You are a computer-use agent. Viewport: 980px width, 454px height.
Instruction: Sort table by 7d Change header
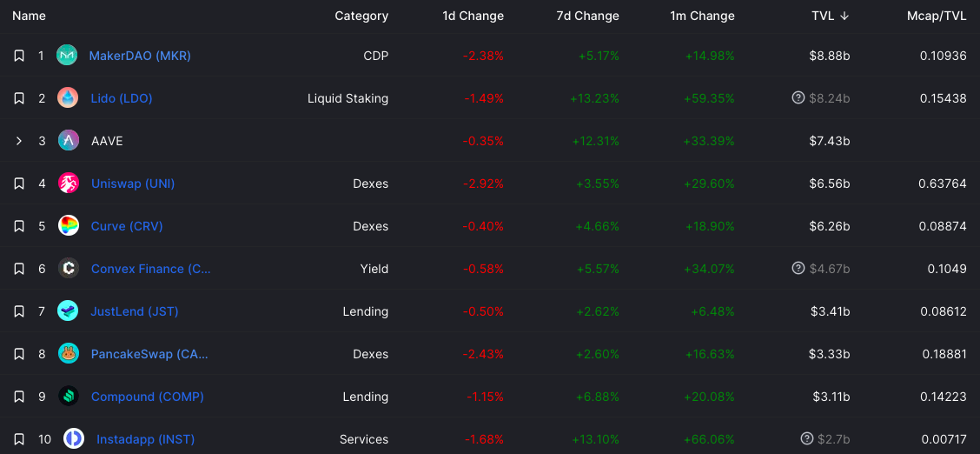[587, 17]
